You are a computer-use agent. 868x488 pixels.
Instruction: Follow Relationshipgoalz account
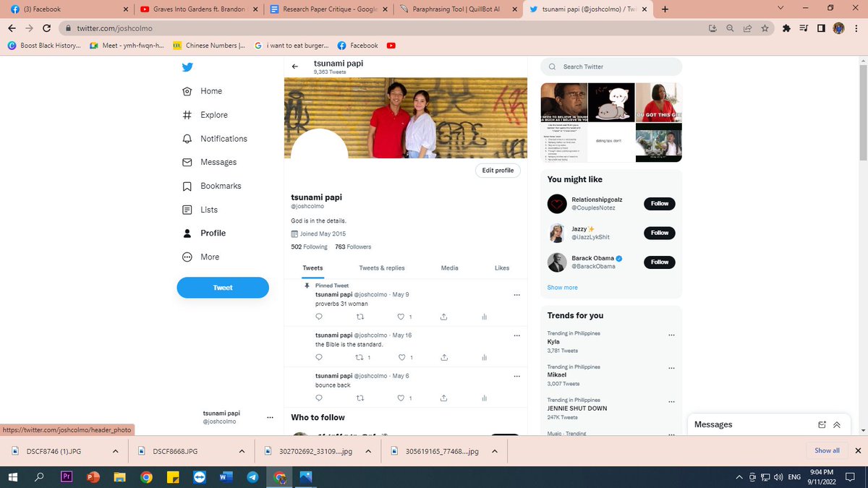pyautogui.click(x=660, y=204)
